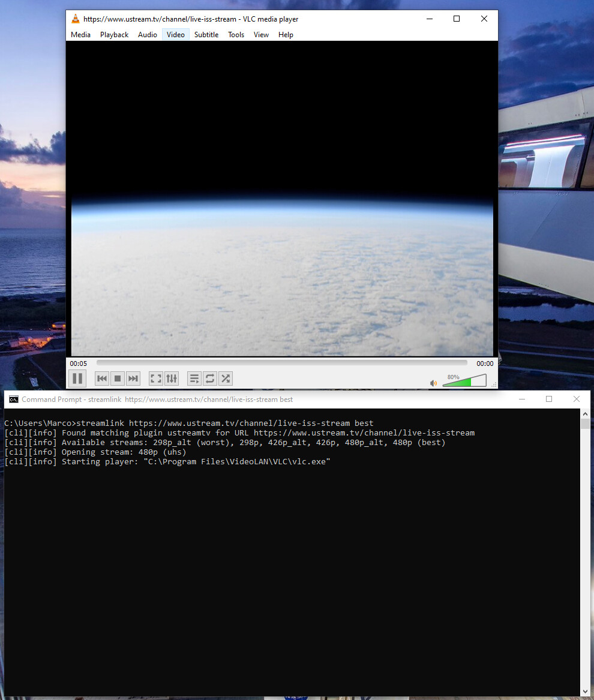The width and height of the screenshot is (594, 700).
Task: Skip to next media in VLC
Action: (x=133, y=378)
